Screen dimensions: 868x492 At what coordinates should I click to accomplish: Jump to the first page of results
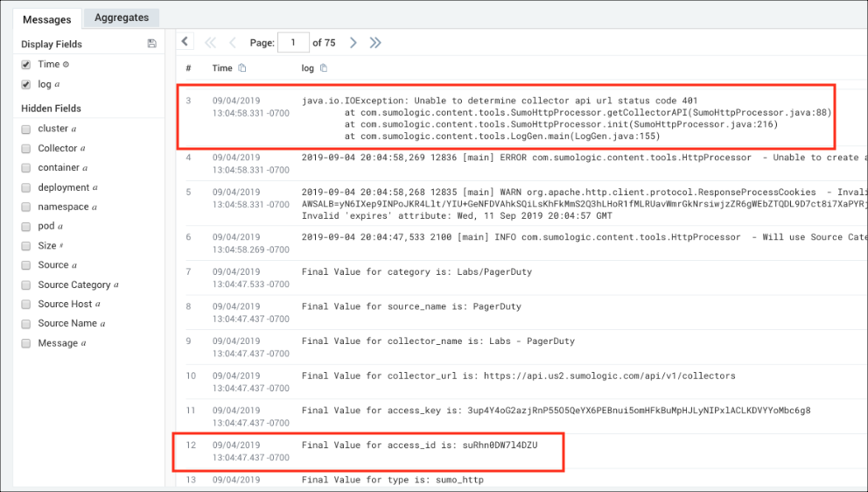click(210, 42)
